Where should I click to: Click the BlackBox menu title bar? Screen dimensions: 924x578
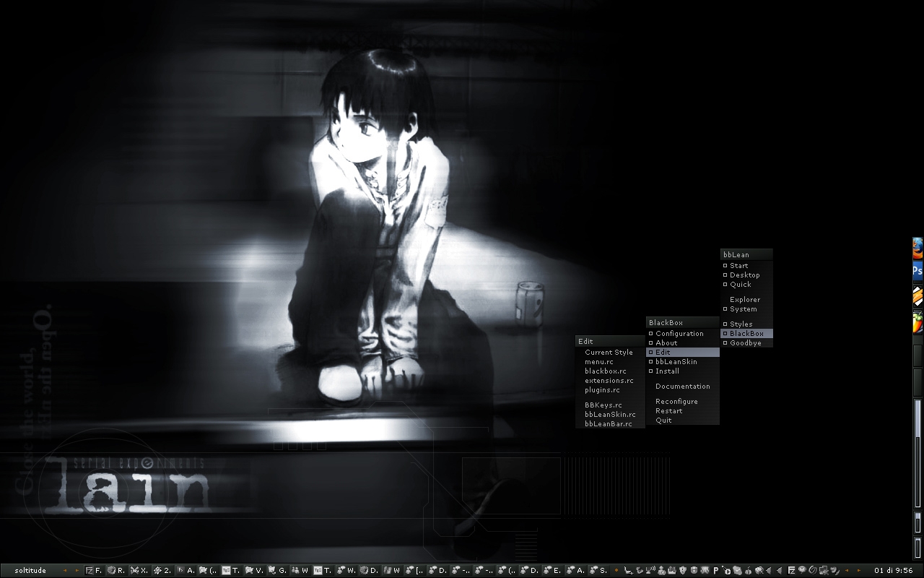pyautogui.click(x=682, y=322)
